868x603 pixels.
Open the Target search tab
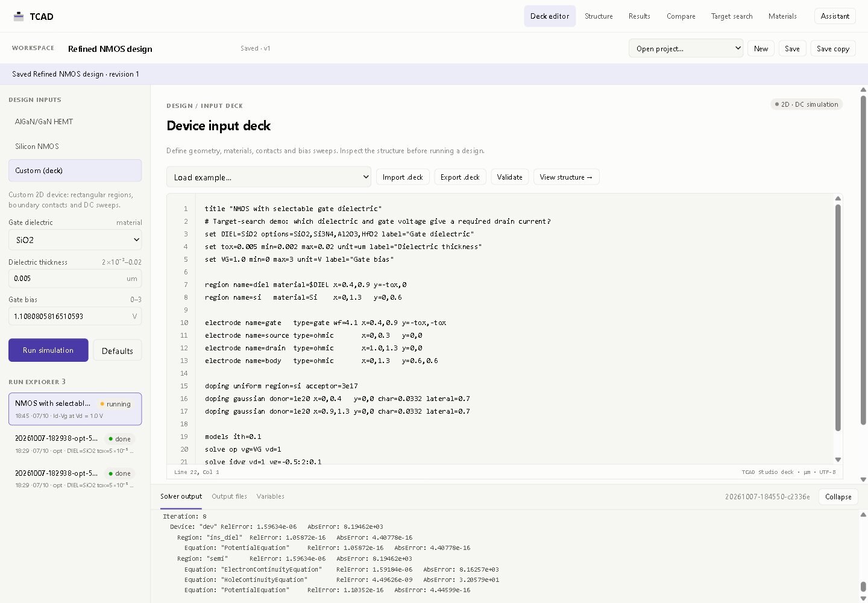click(732, 16)
